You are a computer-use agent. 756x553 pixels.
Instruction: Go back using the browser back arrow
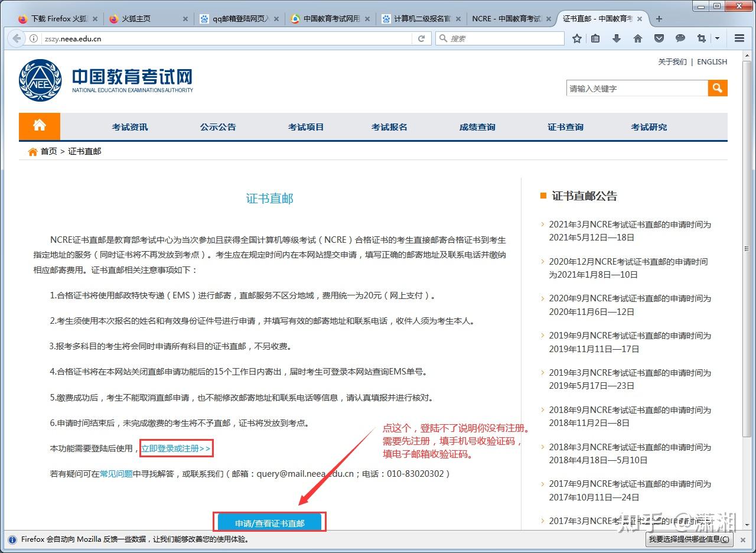(x=17, y=38)
